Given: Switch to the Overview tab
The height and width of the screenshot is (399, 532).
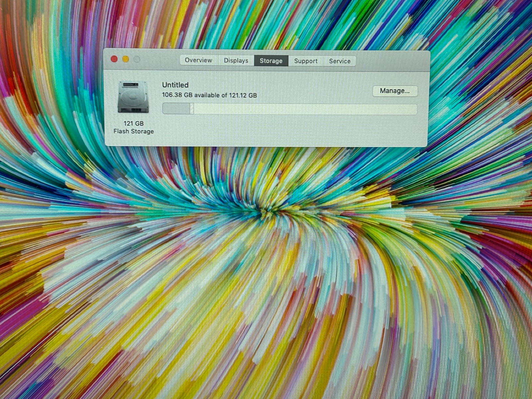Looking at the screenshot, I should [199, 60].
